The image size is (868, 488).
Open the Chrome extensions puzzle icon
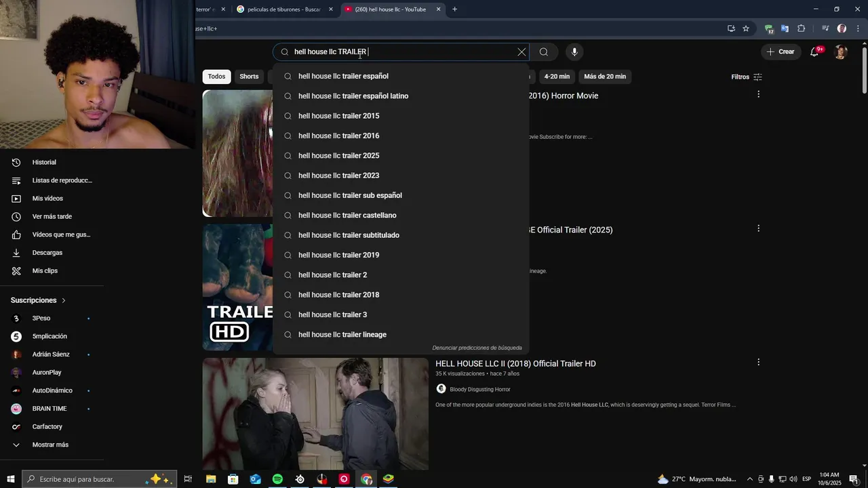pyautogui.click(x=801, y=28)
